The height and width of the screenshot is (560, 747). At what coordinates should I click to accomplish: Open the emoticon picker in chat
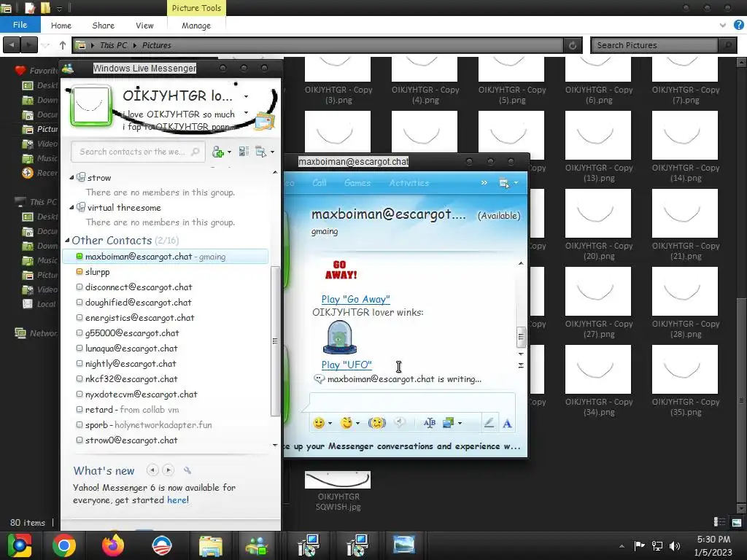(319, 423)
